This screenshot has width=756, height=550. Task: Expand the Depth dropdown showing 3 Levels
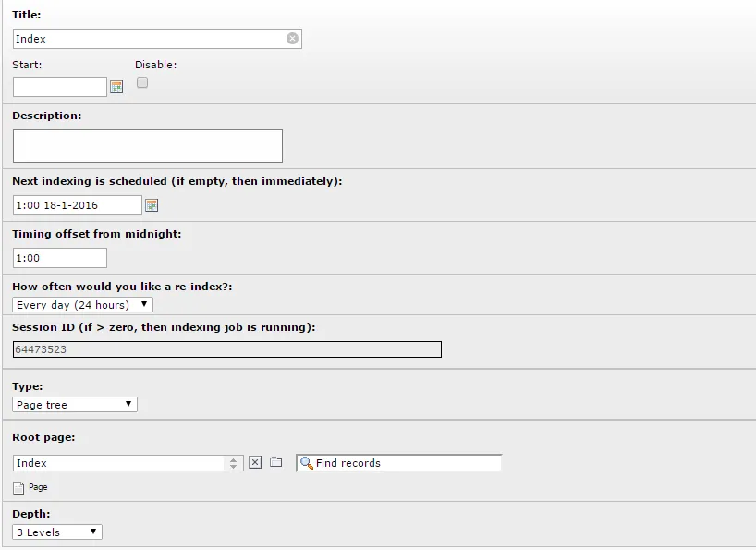pos(57,532)
